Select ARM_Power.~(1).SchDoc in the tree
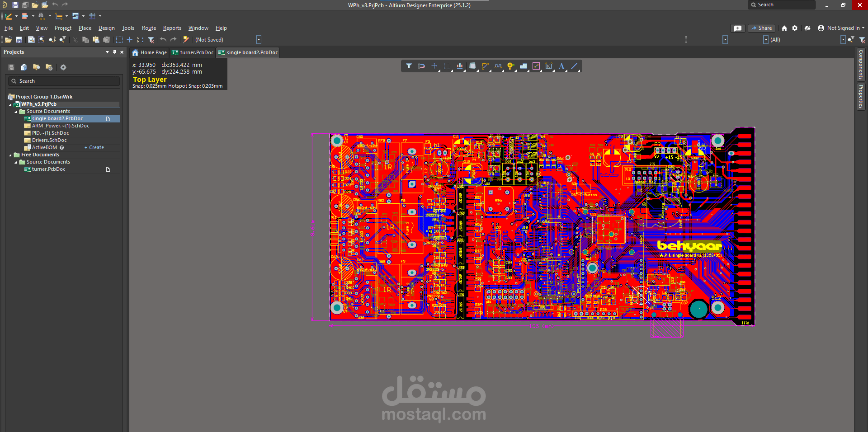The height and width of the screenshot is (432, 868). coord(61,126)
